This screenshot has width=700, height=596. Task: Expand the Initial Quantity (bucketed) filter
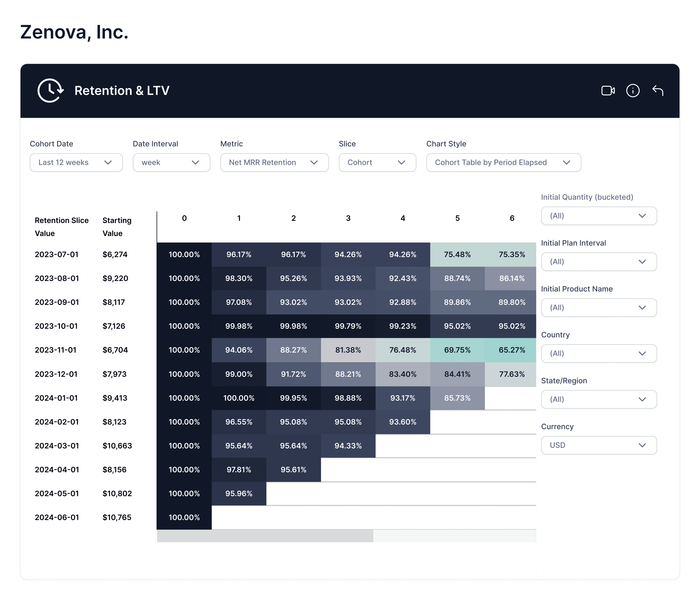pos(599,216)
